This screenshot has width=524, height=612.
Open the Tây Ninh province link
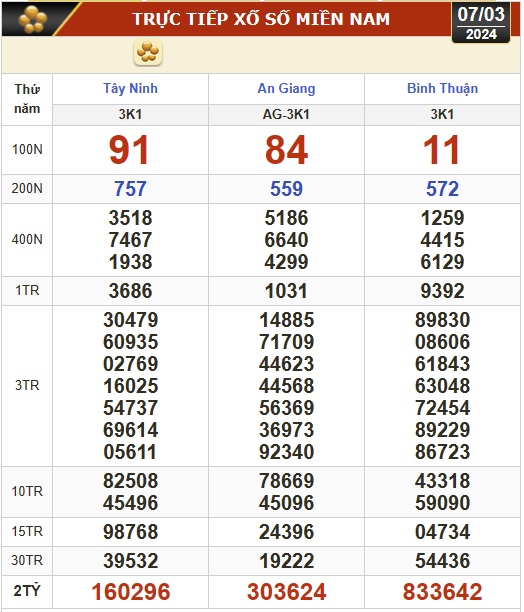click(130, 89)
